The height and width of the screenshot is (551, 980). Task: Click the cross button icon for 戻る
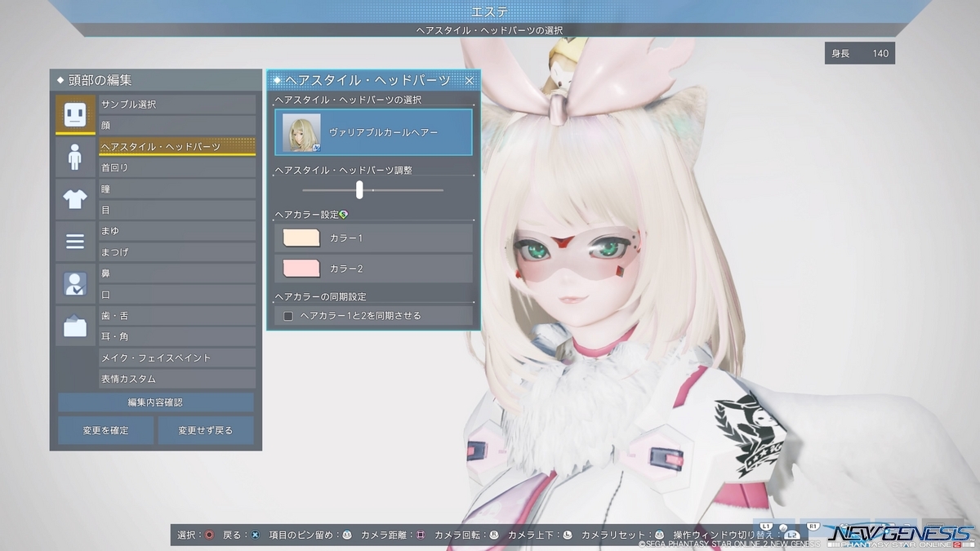tap(255, 535)
